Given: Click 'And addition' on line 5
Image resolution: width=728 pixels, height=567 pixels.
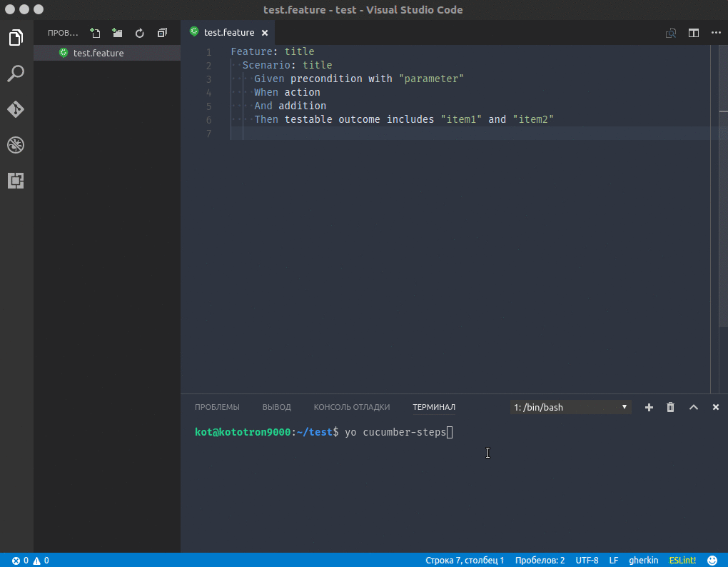Looking at the screenshot, I should (x=290, y=106).
